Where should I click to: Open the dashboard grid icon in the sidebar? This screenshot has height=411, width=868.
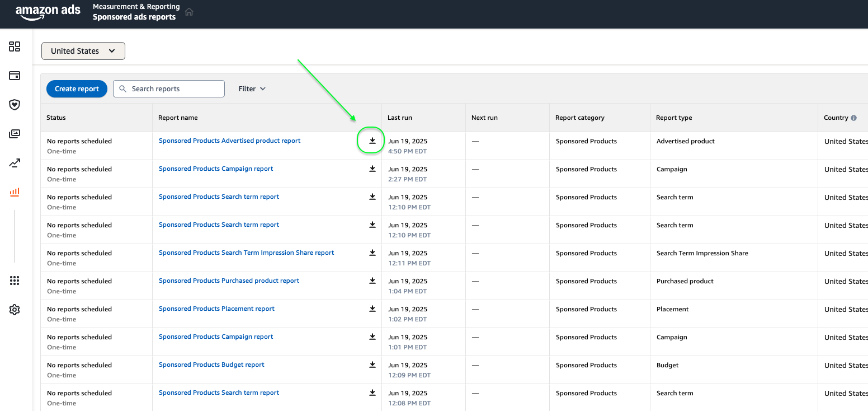click(15, 46)
